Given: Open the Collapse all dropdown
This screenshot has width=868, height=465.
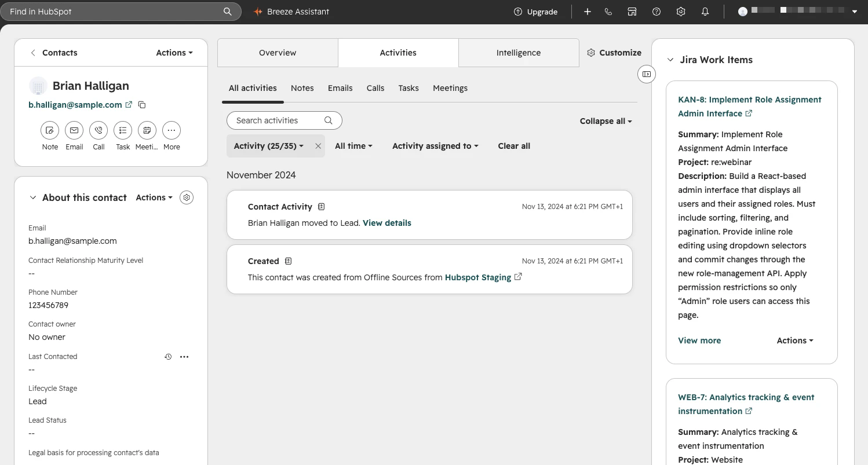Looking at the screenshot, I should [606, 121].
